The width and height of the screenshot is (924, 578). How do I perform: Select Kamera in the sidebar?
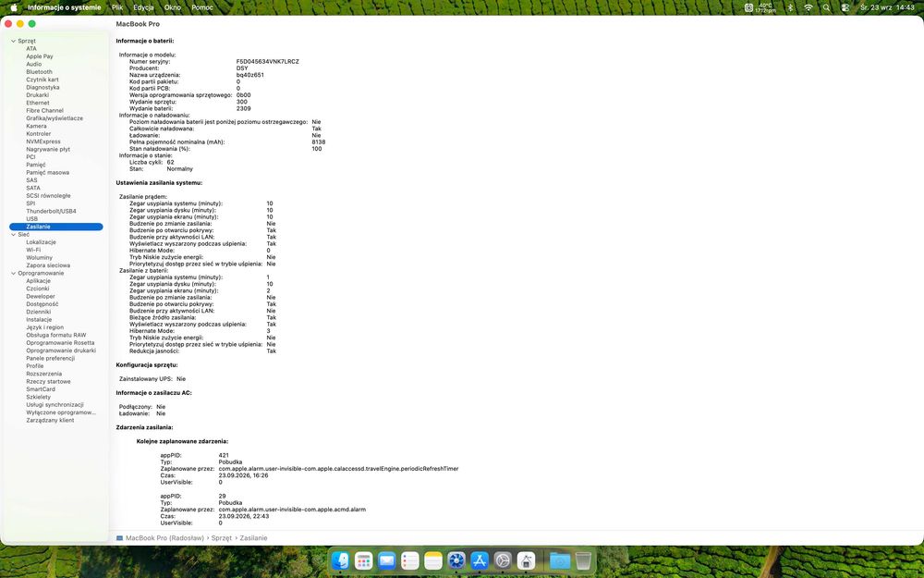(36, 126)
